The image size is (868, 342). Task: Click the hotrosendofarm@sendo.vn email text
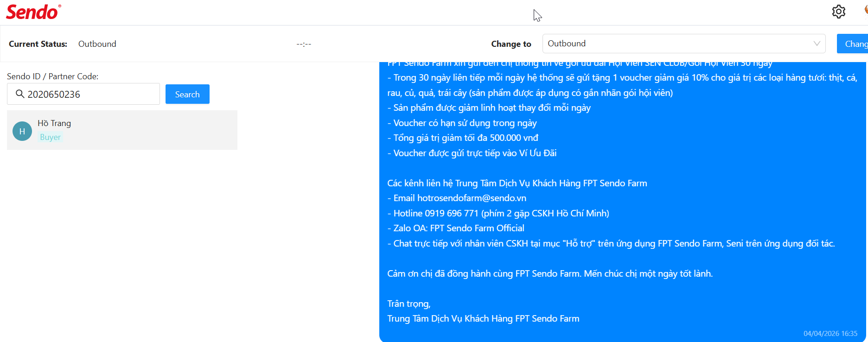click(x=472, y=198)
